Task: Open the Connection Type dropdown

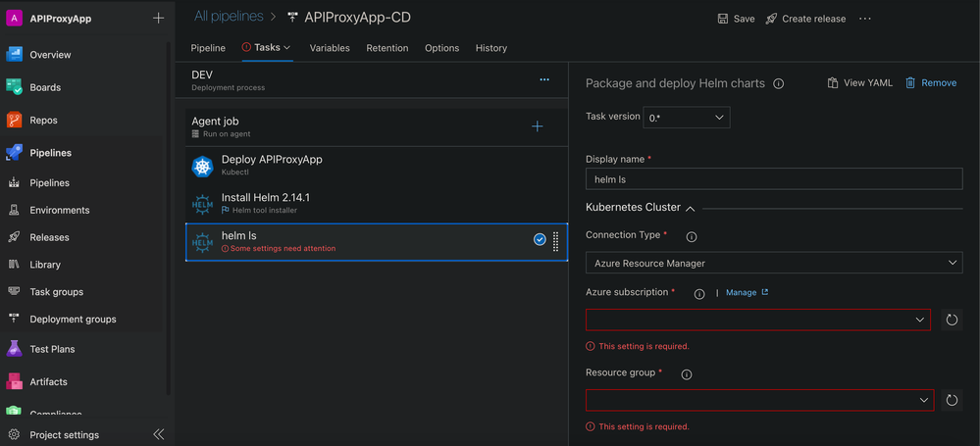Action: (774, 263)
